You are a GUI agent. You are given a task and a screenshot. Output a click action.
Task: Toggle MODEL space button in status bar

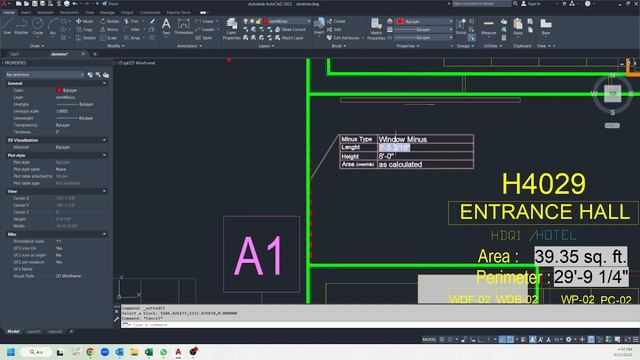click(429, 339)
